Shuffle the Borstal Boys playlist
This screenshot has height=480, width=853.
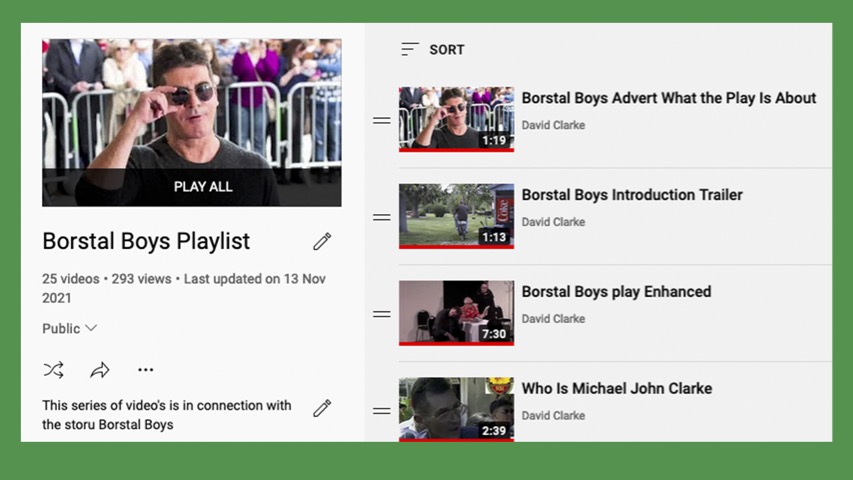click(53, 370)
